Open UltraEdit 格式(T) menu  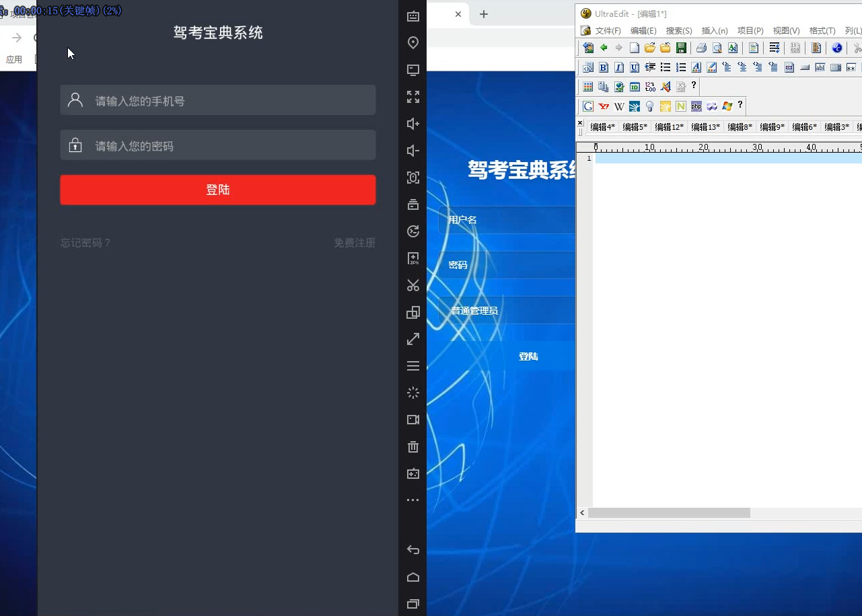point(822,31)
